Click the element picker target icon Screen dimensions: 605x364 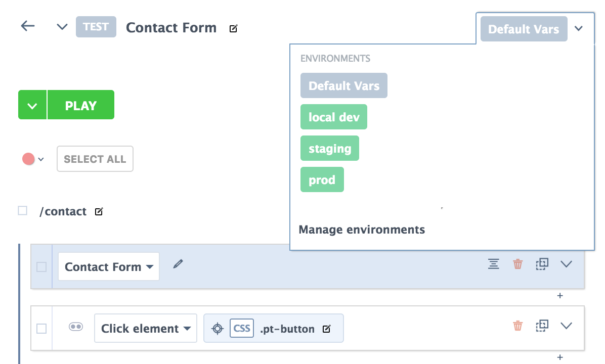point(218,329)
